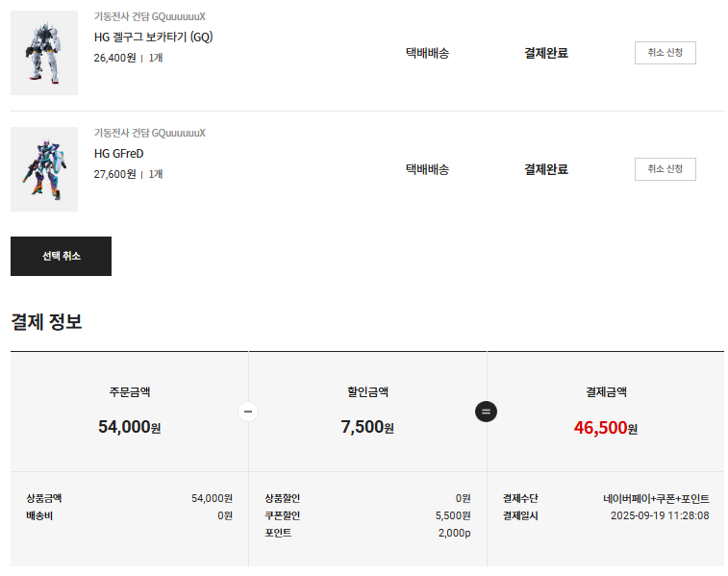
Task: Click 택배배송 label of HG 겔구그 보카타기
Action: coord(427,53)
